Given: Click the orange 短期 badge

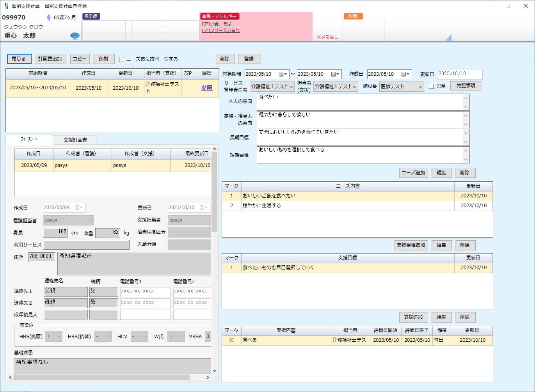Looking at the screenshot, I should point(353,16).
